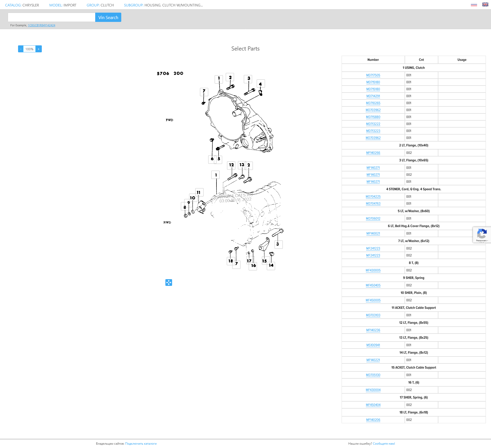Switch to English via UK flag icon
Viewport: 491px width, 448px height.
coord(485,5)
